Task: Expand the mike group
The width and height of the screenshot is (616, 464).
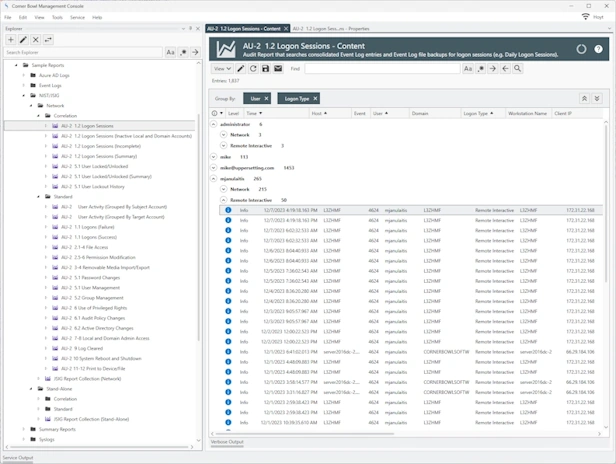Action: pos(213,157)
